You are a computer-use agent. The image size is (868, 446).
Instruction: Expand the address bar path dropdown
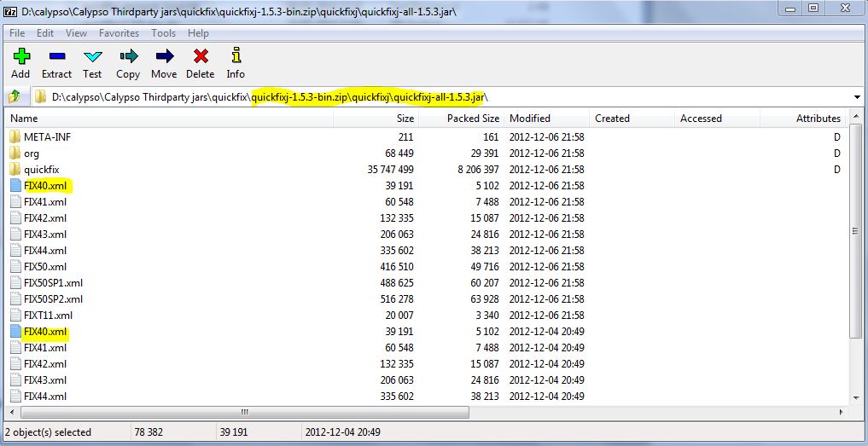[858, 97]
